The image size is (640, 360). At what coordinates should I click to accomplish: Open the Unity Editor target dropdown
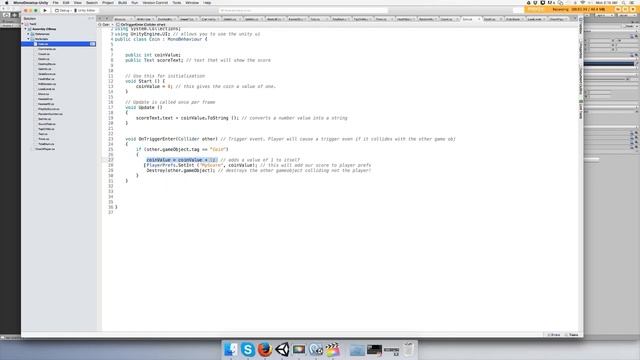click(x=84, y=10)
